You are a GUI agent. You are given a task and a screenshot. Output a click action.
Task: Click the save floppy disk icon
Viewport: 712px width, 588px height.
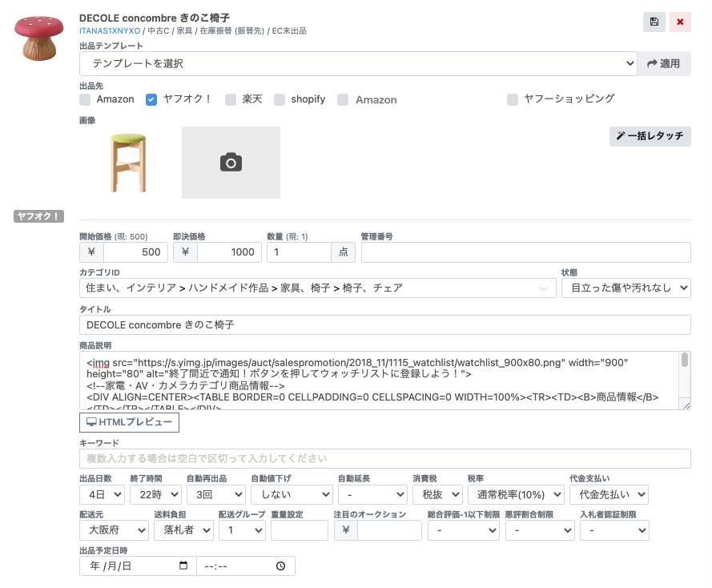pyautogui.click(x=654, y=22)
